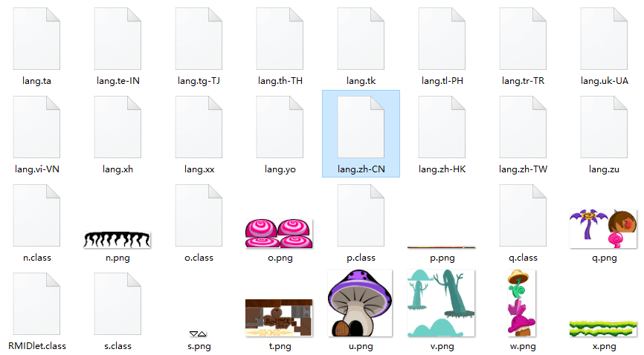The image size is (644, 355).
Task: Click the s.png small triangles thumbnail
Action: (198, 333)
